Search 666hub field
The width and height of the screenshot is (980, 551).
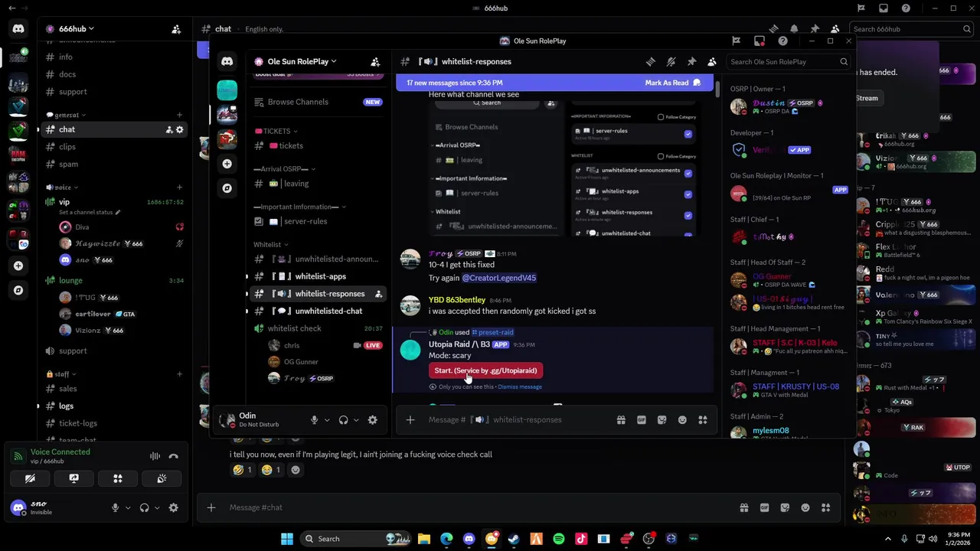tap(911, 29)
